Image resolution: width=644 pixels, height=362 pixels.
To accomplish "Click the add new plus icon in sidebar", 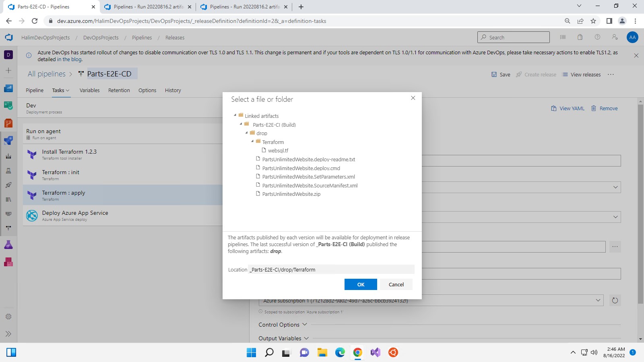I will coord(8,70).
